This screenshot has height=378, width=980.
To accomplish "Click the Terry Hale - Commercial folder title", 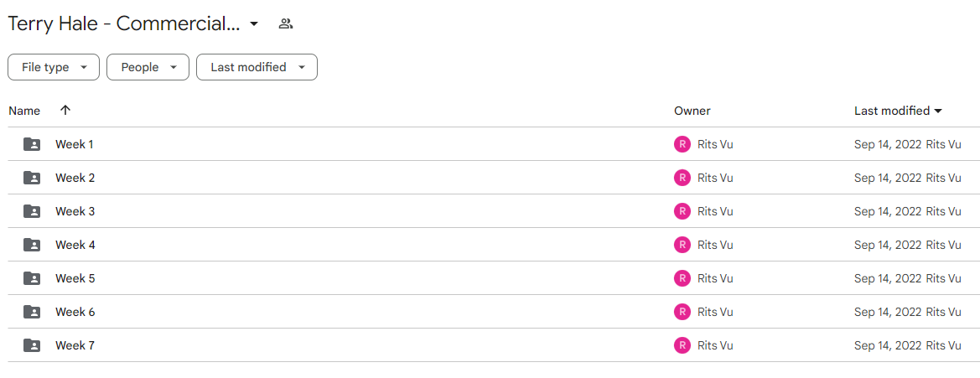I will click(x=124, y=24).
